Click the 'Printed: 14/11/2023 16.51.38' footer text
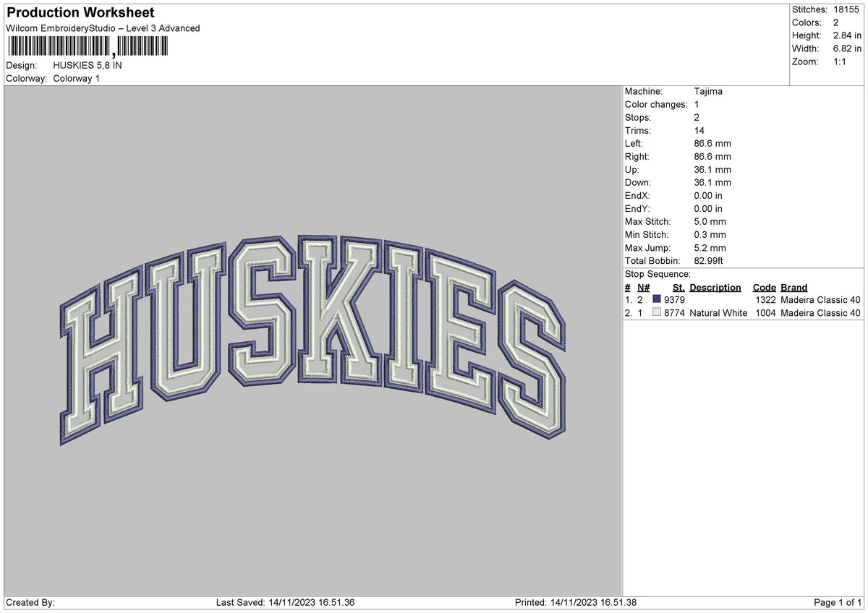The height and width of the screenshot is (613, 868). pos(576,602)
